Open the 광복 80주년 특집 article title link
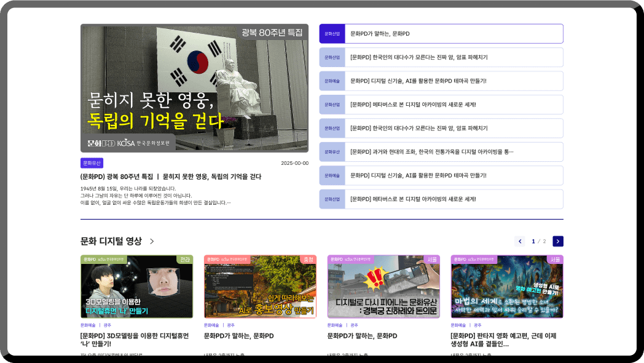 (x=171, y=177)
